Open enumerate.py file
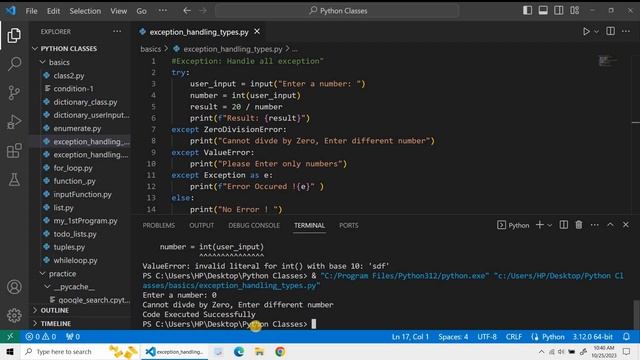The height and width of the screenshot is (360, 640). pyautogui.click(x=77, y=128)
